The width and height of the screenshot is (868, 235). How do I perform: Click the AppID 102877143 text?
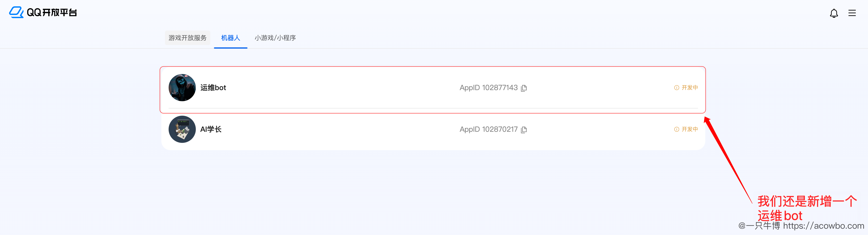pyautogui.click(x=488, y=88)
